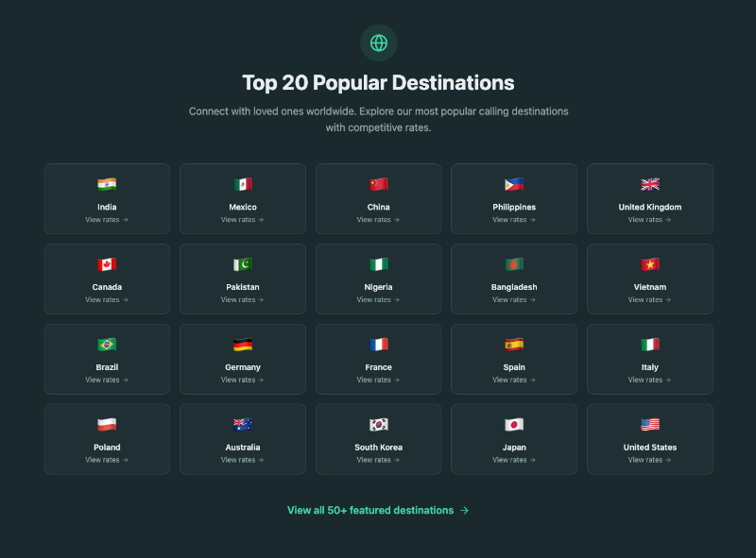This screenshot has width=756, height=558.
Task: Select the Canada flag icon
Action: tap(107, 264)
